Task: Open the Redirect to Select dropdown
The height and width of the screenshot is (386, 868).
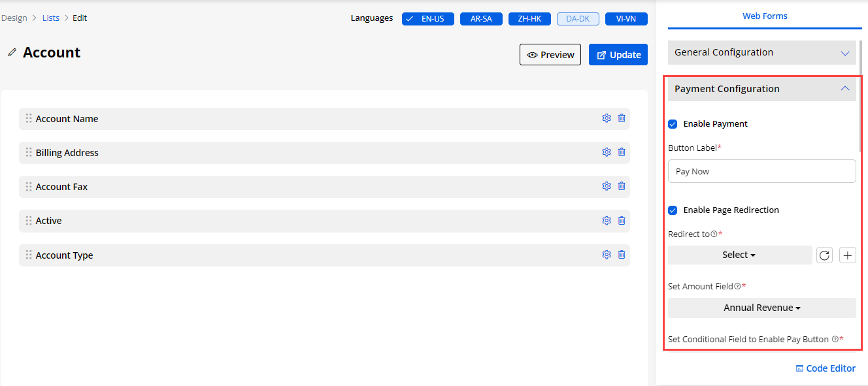Action: 739,255
